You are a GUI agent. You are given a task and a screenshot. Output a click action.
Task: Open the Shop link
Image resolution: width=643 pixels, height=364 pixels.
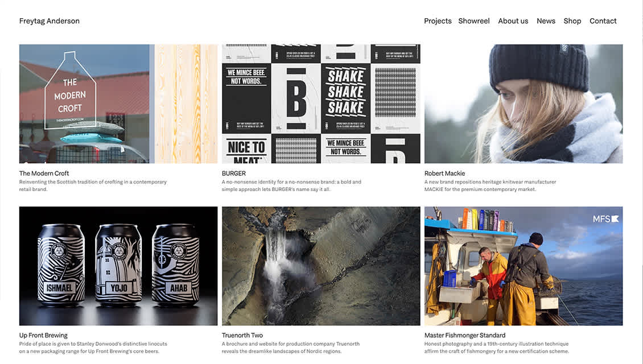(572, 21)
